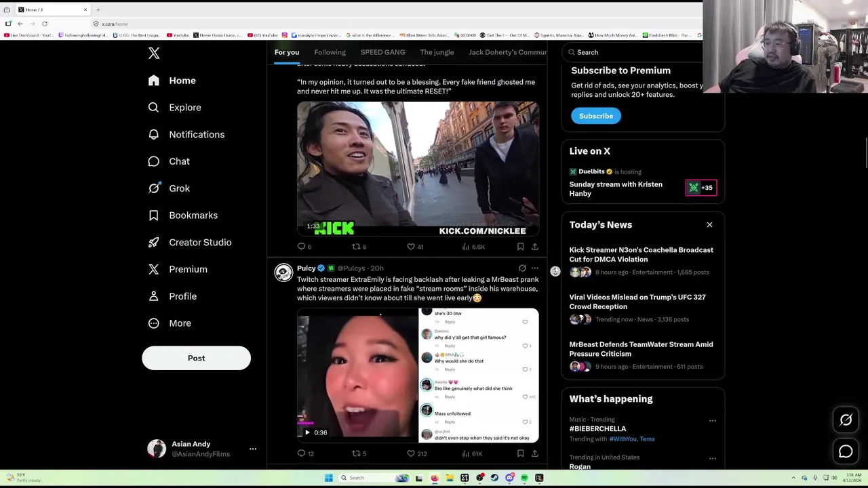Image resolution: width=868 pixels, height=488 pixels.
Task: Like Pulcy's post with 212 likes
Action: coord(416,453)
